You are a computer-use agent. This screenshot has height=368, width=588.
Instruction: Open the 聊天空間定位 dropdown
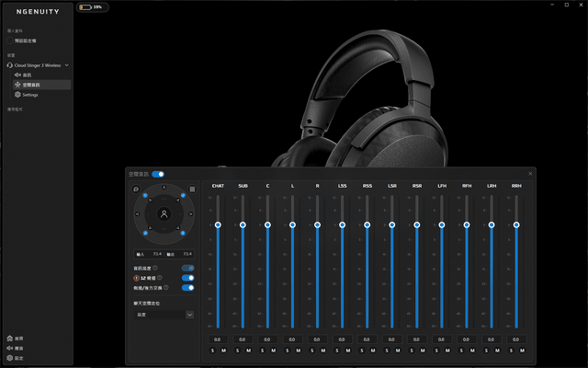tap(164, 315)
